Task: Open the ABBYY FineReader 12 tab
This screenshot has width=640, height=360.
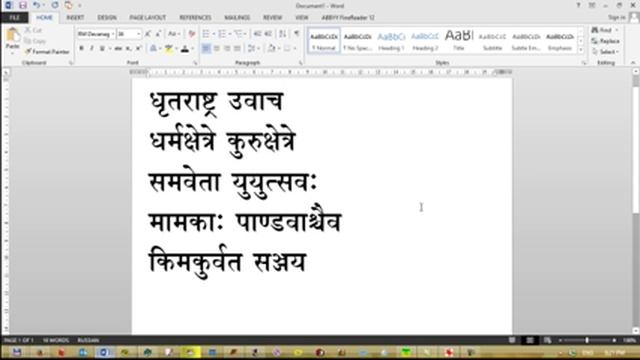Action: (x=348, y=18)
